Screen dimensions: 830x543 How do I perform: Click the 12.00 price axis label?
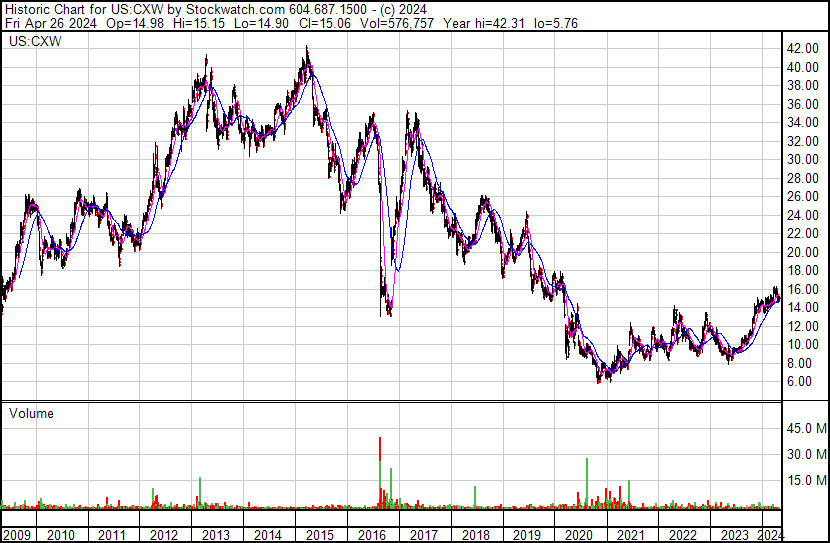[x=803, y=327]
